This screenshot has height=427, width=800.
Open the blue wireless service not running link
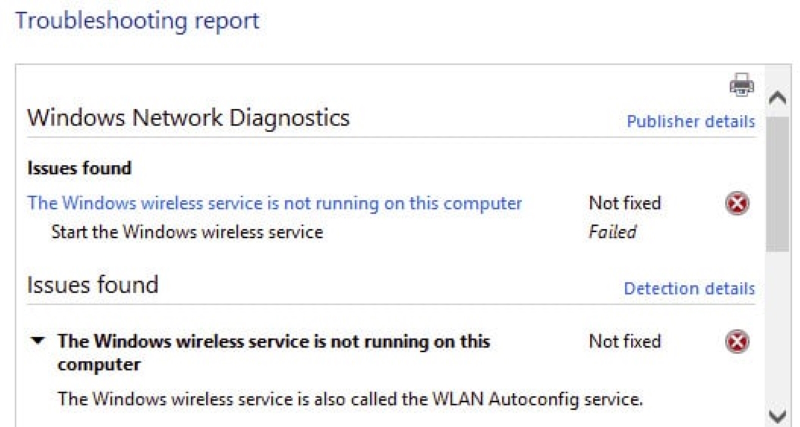click(274, 203)
